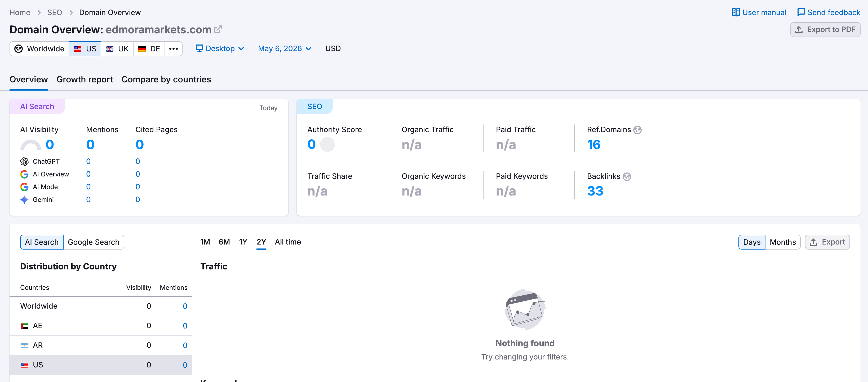Open more countries via three-dots button
The height and width of the screenshot is (382, 868).
[x=174, y=49]
